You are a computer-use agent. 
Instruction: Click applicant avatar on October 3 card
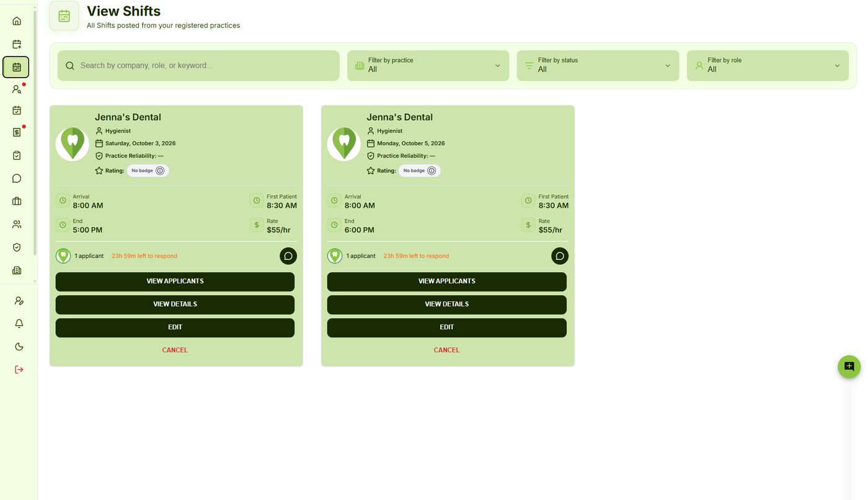[x=63, y=256]
